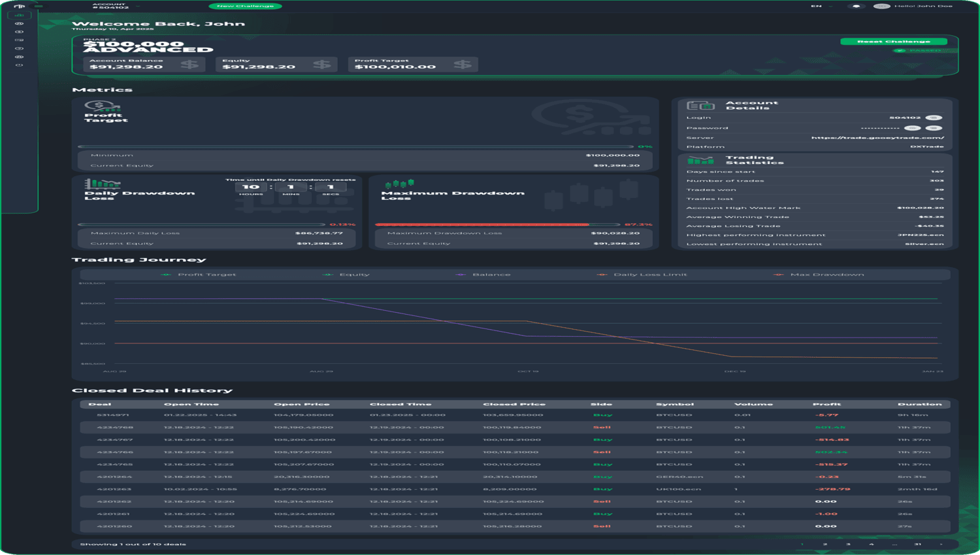Screen dimensions: 980x555
Task: Click the New Challenge button
Action: [245, 6]
